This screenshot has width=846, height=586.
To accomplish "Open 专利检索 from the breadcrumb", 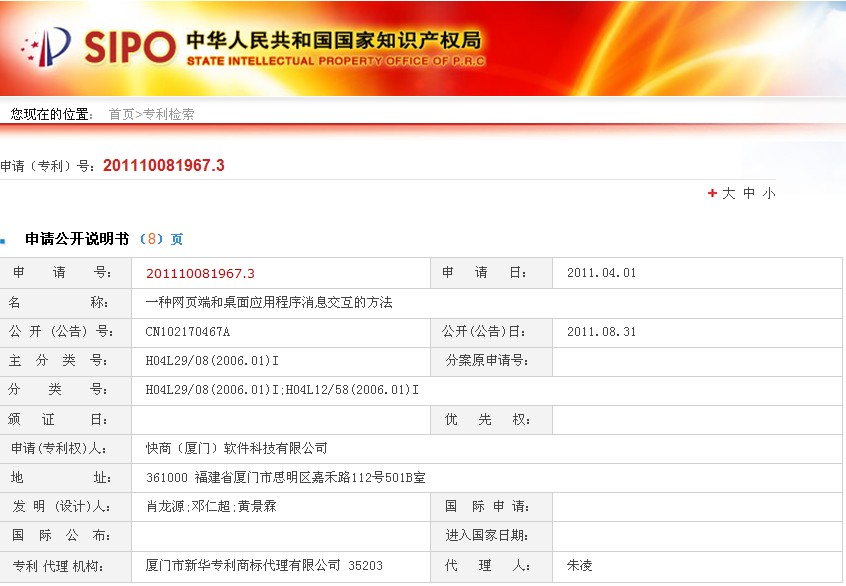I will pyautogui.click(x=168, y=114).
